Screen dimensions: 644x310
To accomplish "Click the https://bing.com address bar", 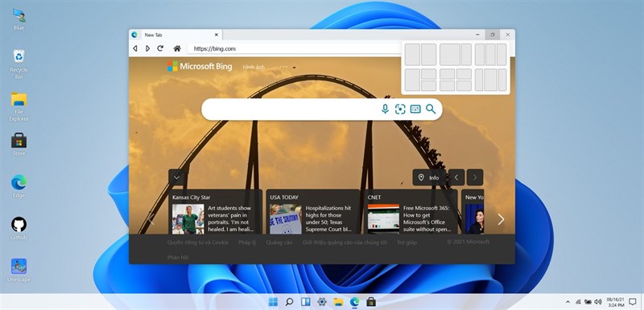I will 294,48.
